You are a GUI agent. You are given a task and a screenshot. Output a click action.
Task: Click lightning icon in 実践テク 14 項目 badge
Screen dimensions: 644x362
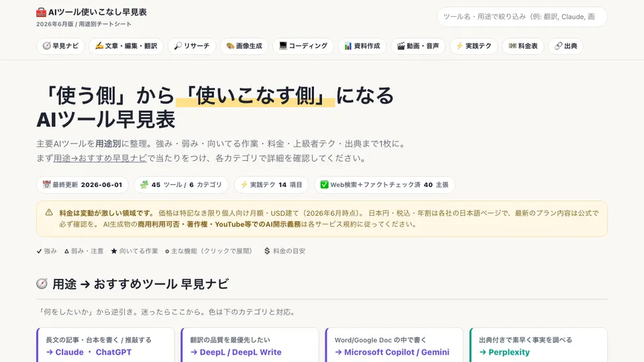[x=244, y=185]
